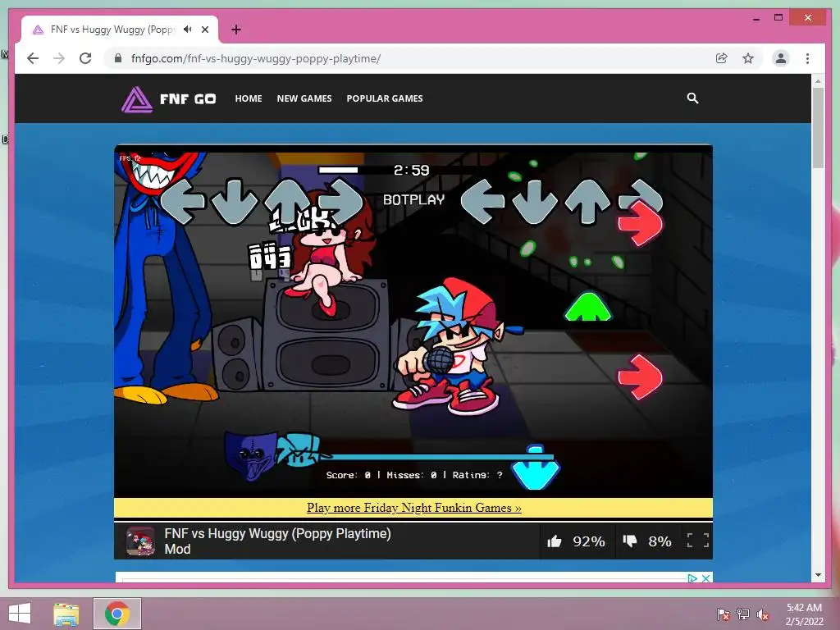Click the opponent's gray down arrow receptor

point(235,202)
